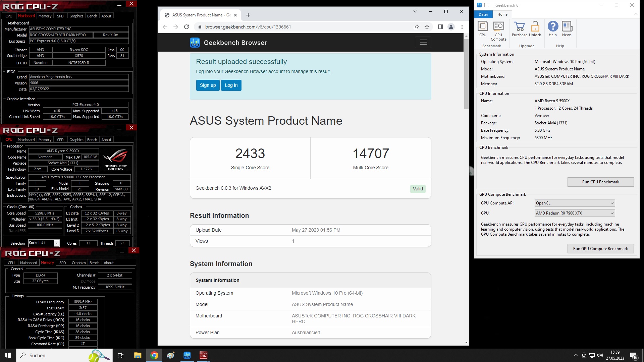Click the Core Speed 5298.8 MHz value

coord(45,213)
